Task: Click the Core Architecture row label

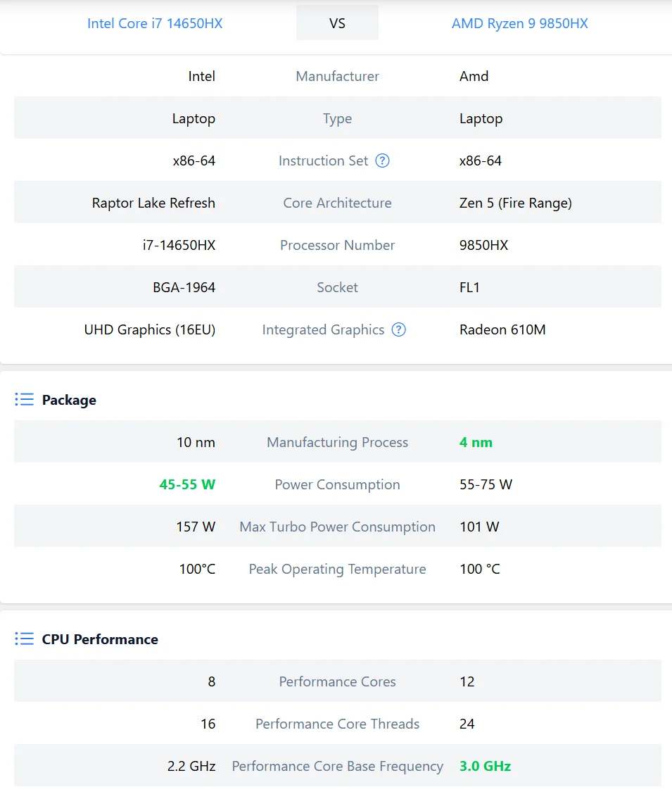Action: (x=337, y=203)
